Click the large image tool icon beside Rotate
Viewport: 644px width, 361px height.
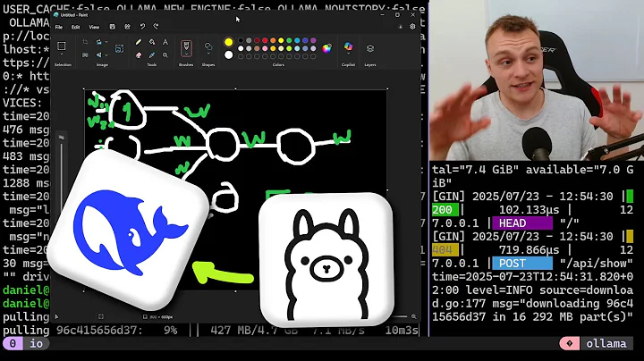119,49
